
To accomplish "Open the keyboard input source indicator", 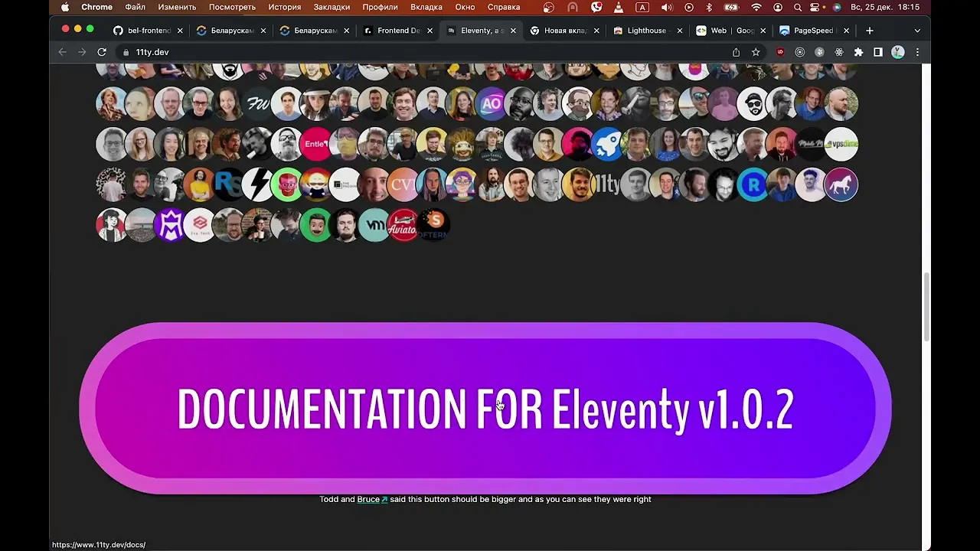I will click(x=643, y=7).
